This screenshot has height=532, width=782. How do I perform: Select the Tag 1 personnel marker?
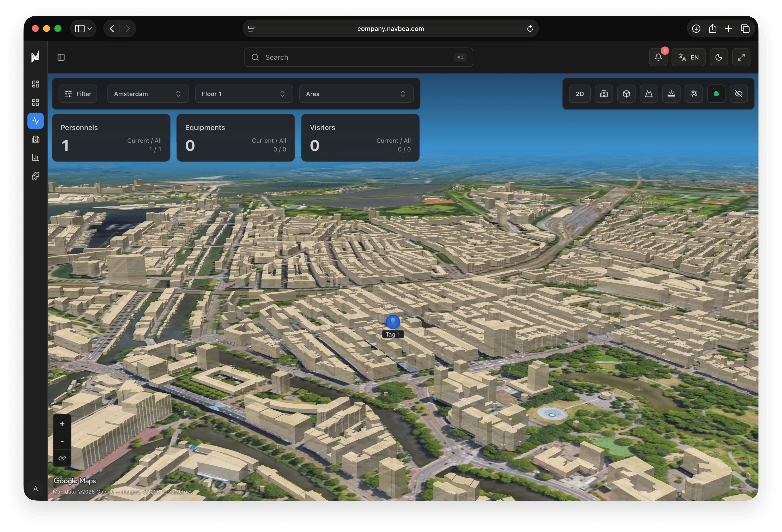pos(393,322)
